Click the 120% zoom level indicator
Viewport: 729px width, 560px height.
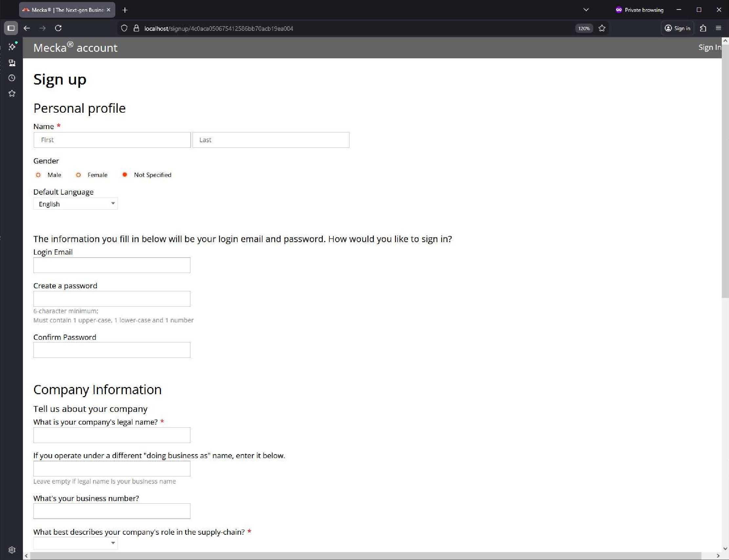click(583, 28)
